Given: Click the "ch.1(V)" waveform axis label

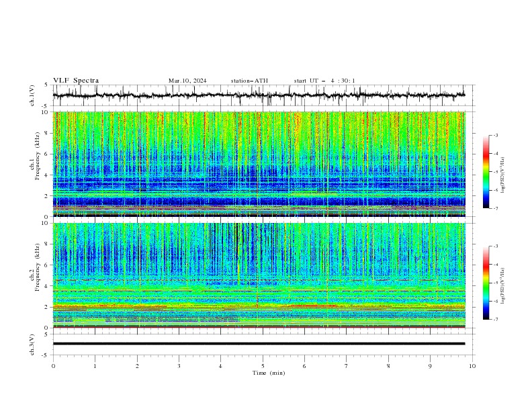Looking at the screenshot, I should pyautogui.click(x=32, y=95).
